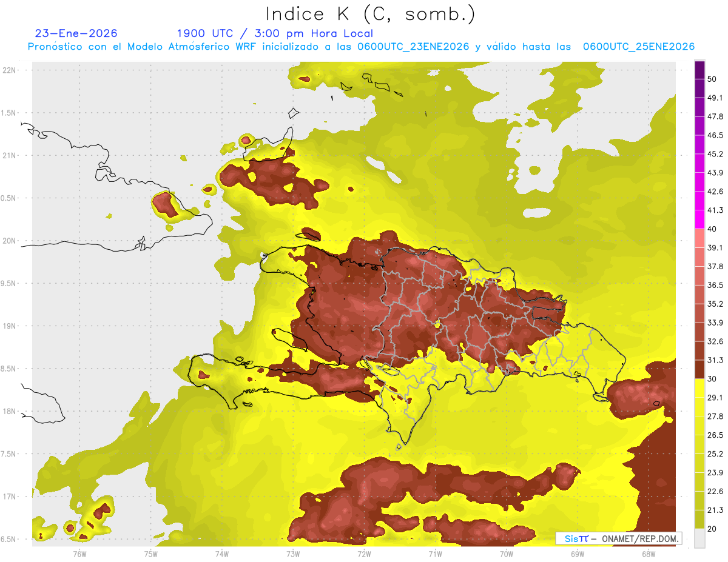Image resolution: width=728 pixels, height=562 pixels.
Task: Click the 18N latitude axis label
Action: pos(10,411)
